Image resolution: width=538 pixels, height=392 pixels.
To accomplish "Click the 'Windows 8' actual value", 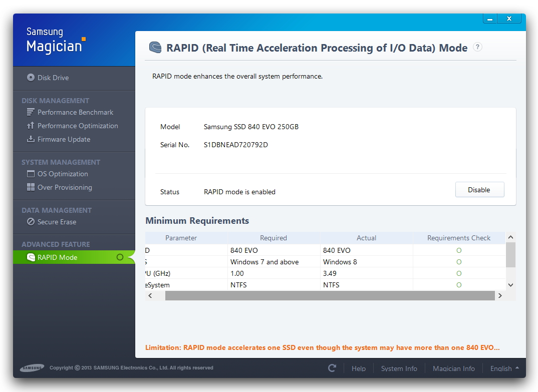I will [x=340, y=262].
